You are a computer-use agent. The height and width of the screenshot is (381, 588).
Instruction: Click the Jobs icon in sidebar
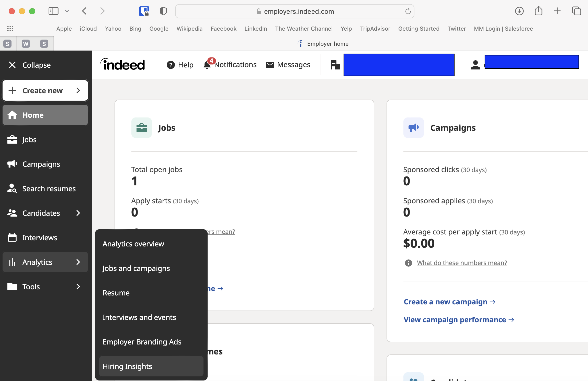point(13,139)
